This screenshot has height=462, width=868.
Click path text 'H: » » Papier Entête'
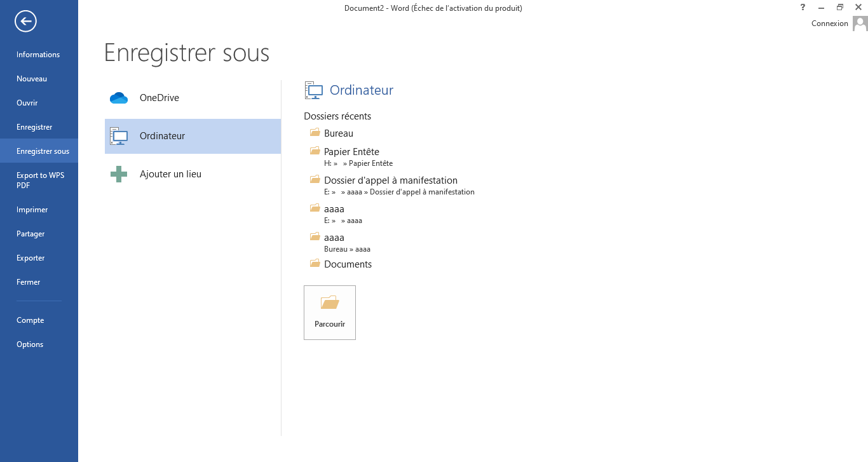(358, 163)
